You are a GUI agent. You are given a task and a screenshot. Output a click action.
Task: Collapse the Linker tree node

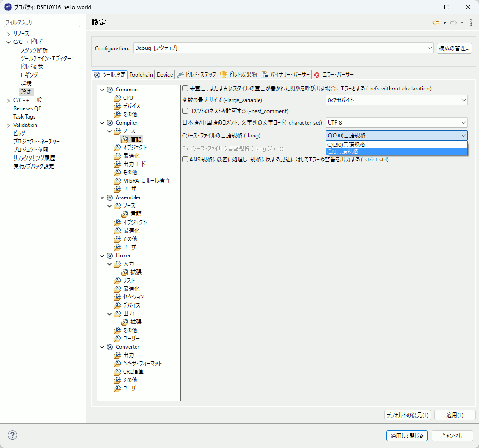coord(102,256)
